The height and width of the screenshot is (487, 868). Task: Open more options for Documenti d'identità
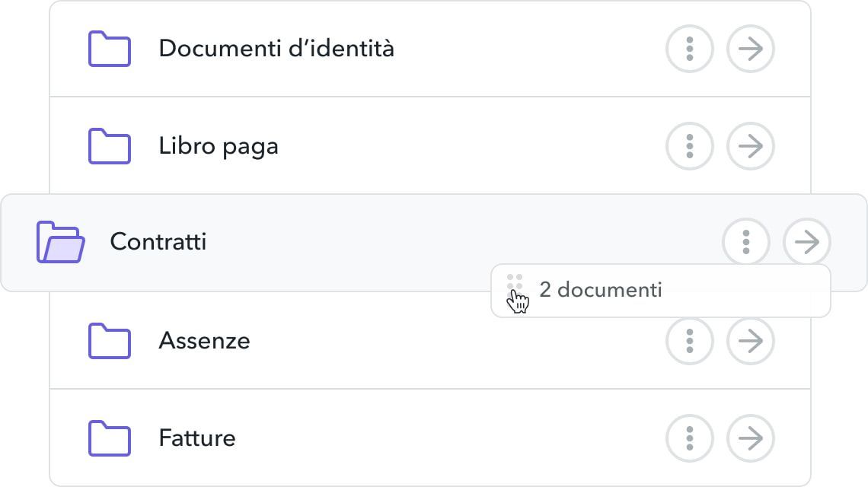[x=690, y=49]
